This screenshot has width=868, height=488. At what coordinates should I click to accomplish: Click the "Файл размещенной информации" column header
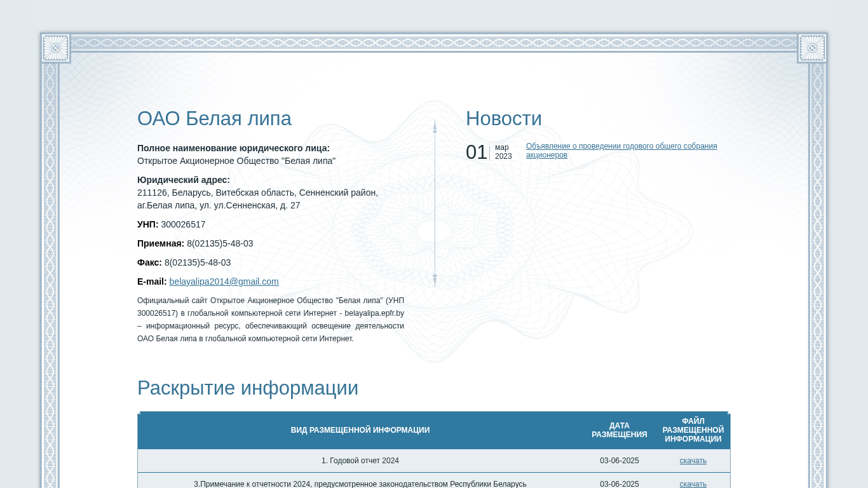(x=693, y=430)
